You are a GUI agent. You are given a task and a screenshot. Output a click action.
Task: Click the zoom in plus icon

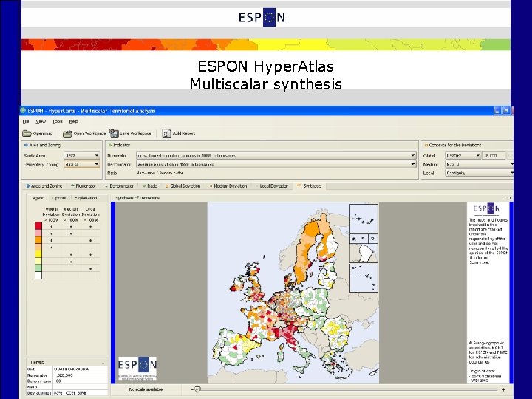pyautogui.click(x=503, y=390)
